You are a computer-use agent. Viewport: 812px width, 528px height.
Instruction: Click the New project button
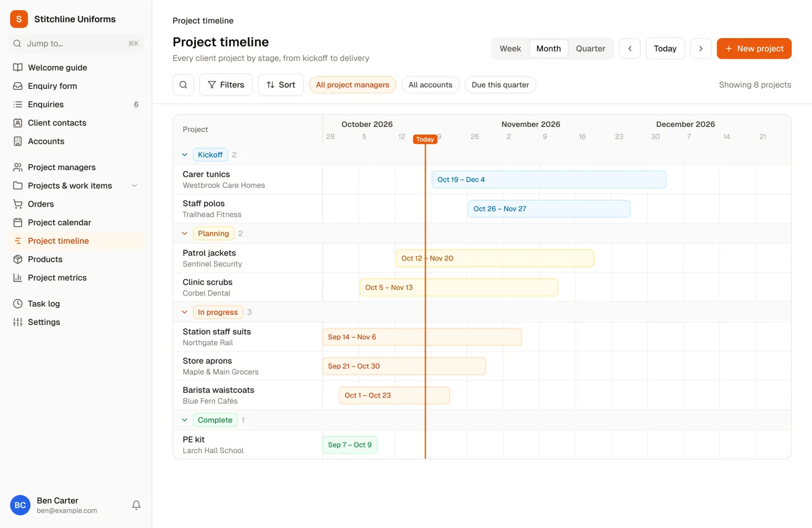[754, 49]
